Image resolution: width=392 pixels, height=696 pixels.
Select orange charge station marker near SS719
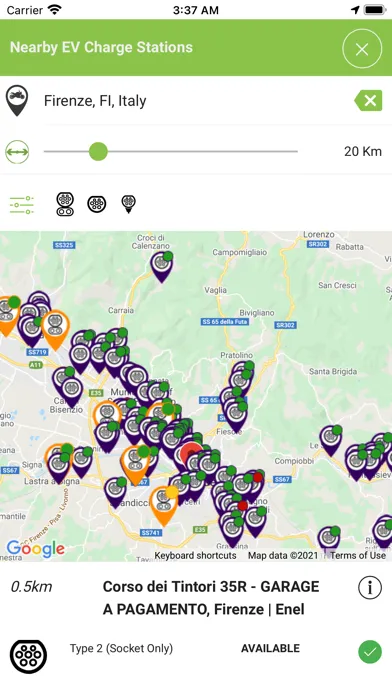click(x=55, y=329)
